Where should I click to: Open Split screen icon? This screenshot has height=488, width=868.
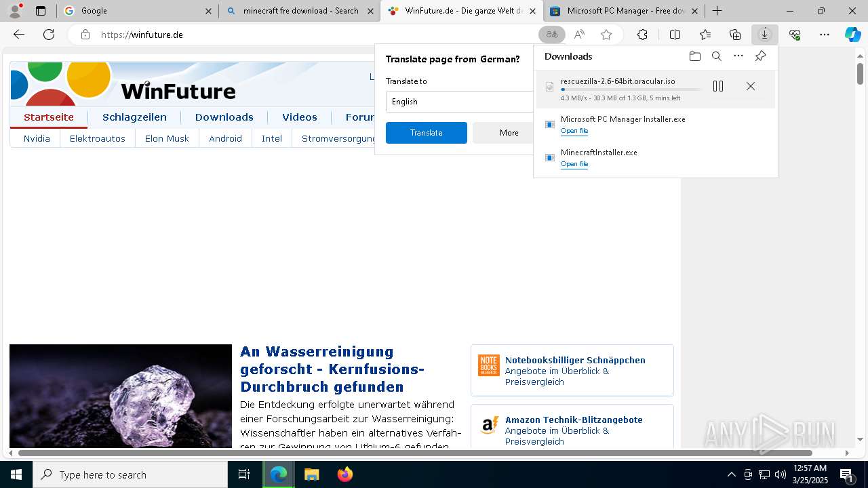point(675,35)
